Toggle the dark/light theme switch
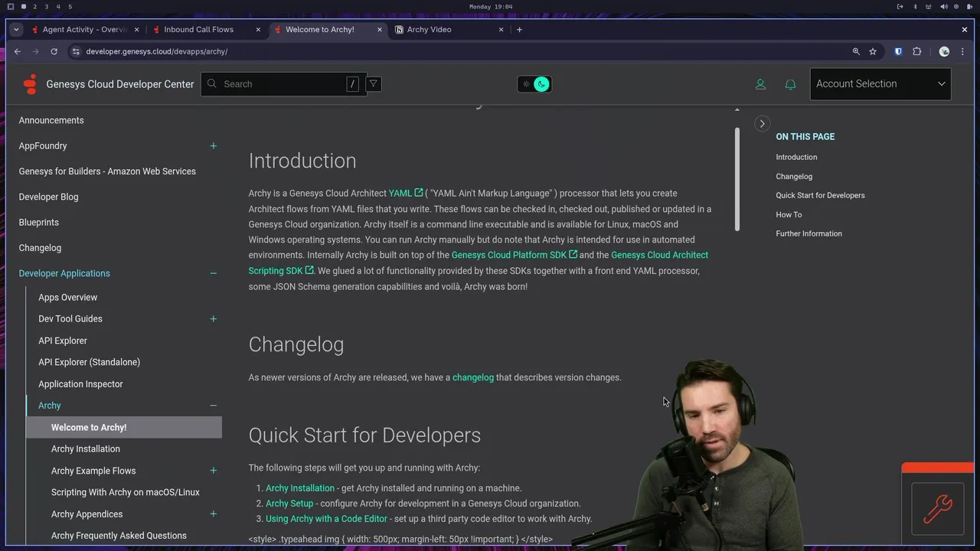Image resolution: width=980 pixels, height=551 pixels. (x=534, y=84)
